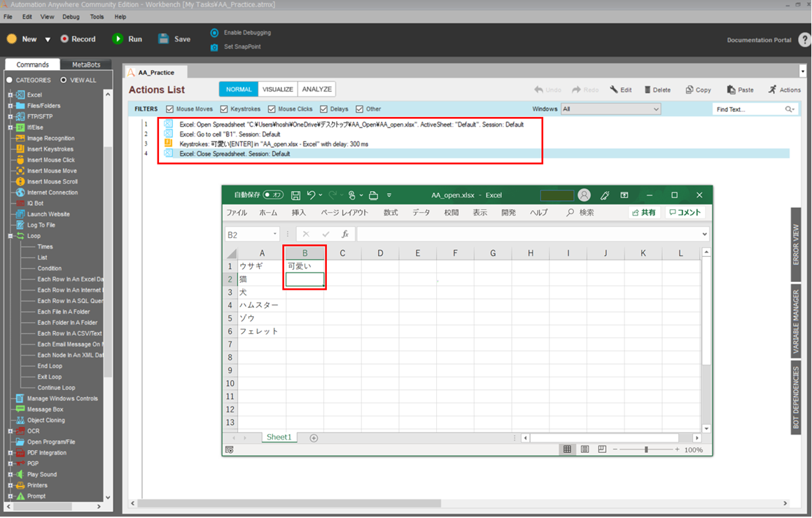This screenshot has height=518, width=812.
Task: Toggle the Mouse Clicks filter checkbox
Action: click(x=272, y=109)
